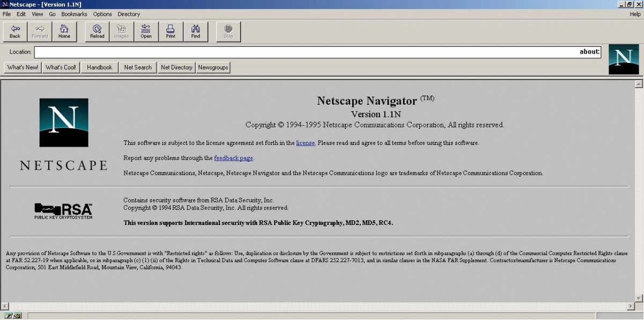Screen dimensions: 644x320
Task: Click the Forward navigation button
Action: click(40, 32)
